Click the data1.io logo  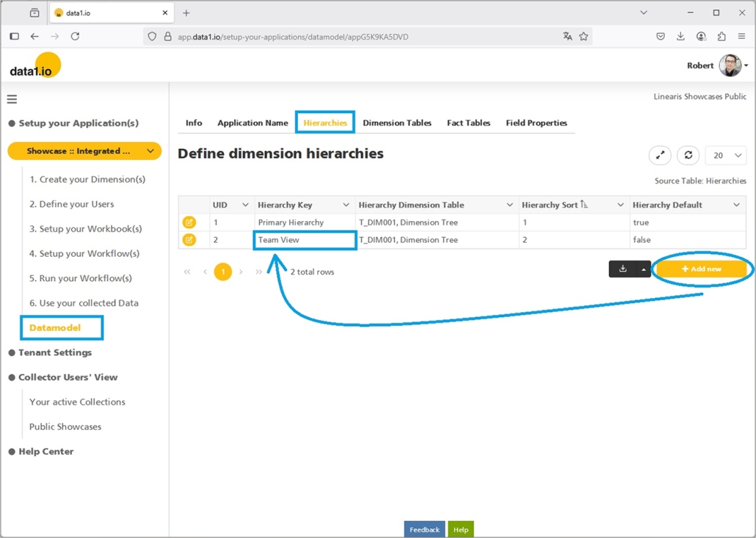tap(34, 66)
